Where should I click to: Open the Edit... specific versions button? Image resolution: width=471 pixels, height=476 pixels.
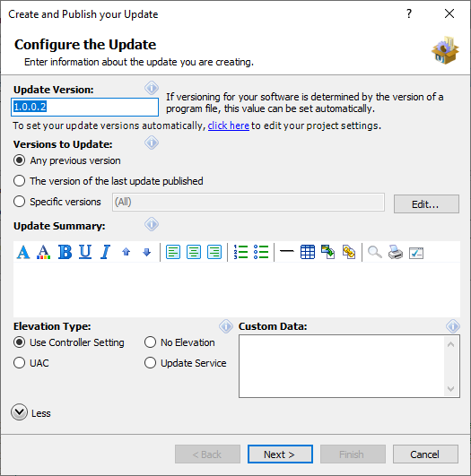point(426,204)
